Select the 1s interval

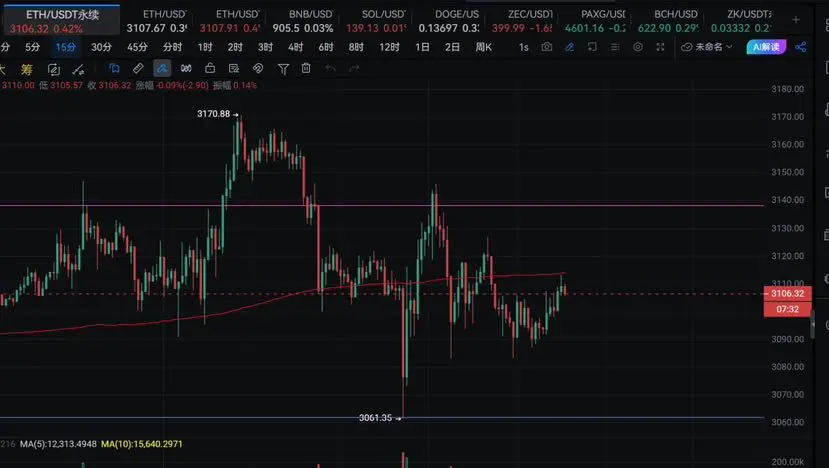[x=523, y=48]
